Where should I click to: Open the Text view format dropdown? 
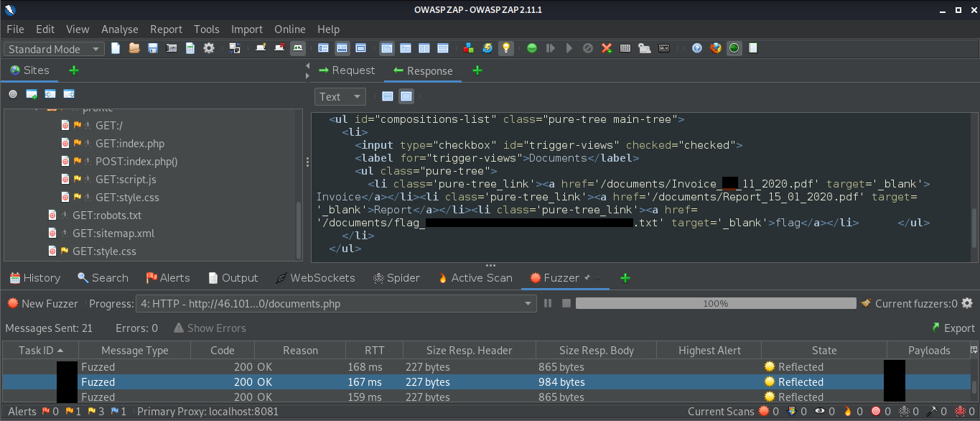pyautogui.click(x=340, y=96)
